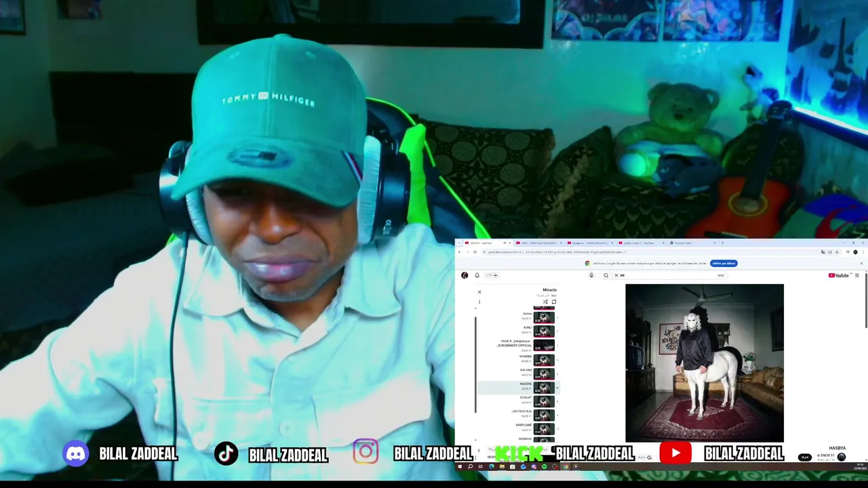The image size is (868, 488).
Task: Switch to Chrome on the taskbar
Action: click(x=566, y=466)
